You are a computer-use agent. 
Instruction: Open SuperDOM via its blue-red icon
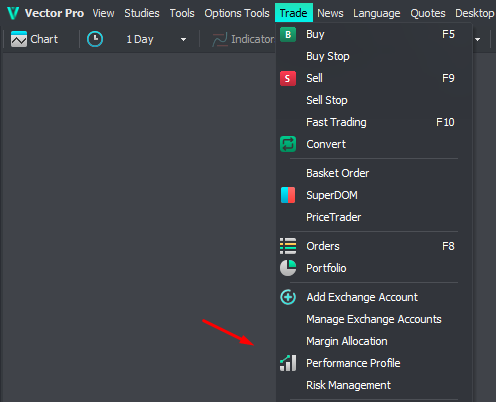click(x=288, y=195)
